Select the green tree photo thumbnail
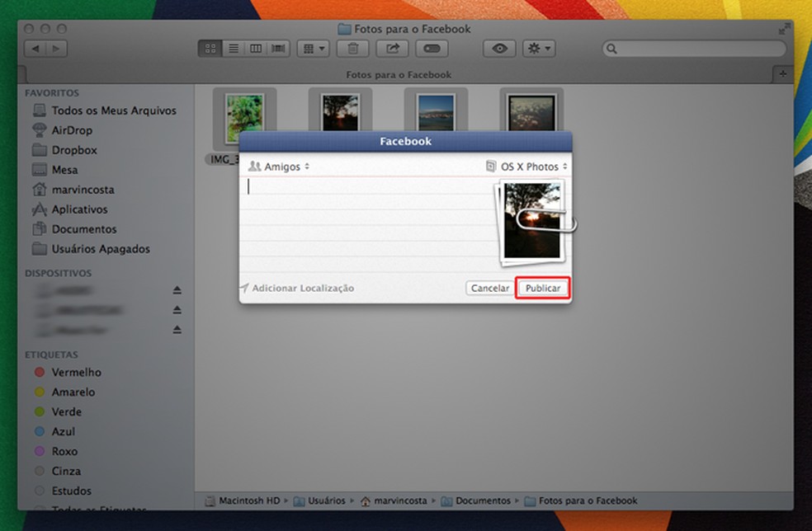Viewport: 812px width, 531px height. (244, 118)
